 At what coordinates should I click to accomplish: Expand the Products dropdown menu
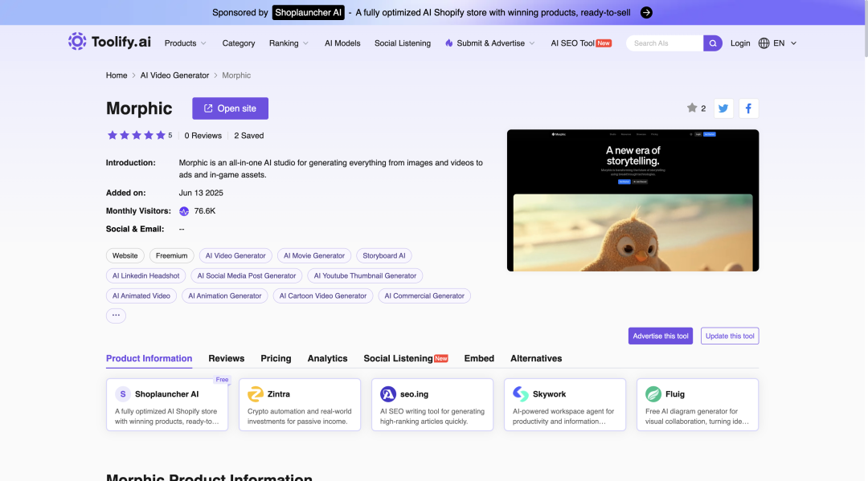coord(185,43)
